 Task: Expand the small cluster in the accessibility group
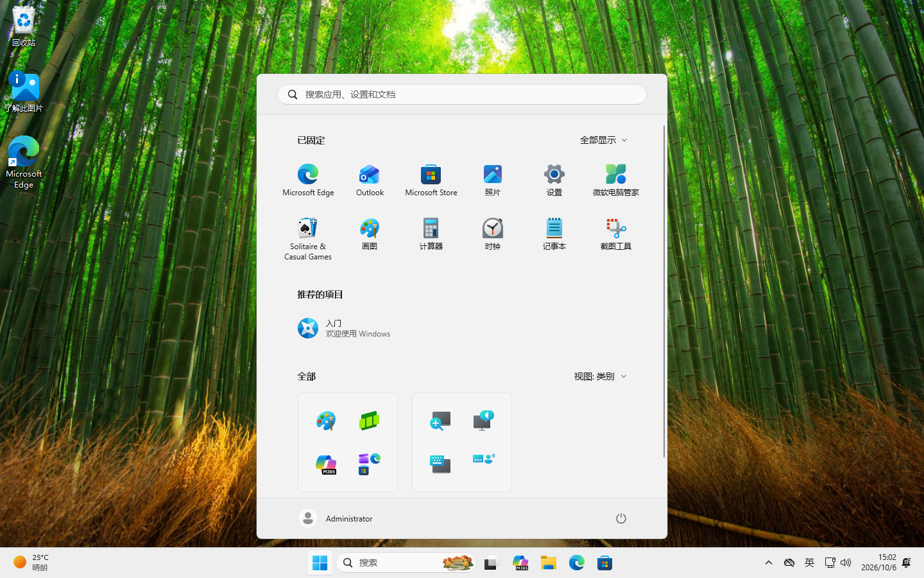(484, 459)
